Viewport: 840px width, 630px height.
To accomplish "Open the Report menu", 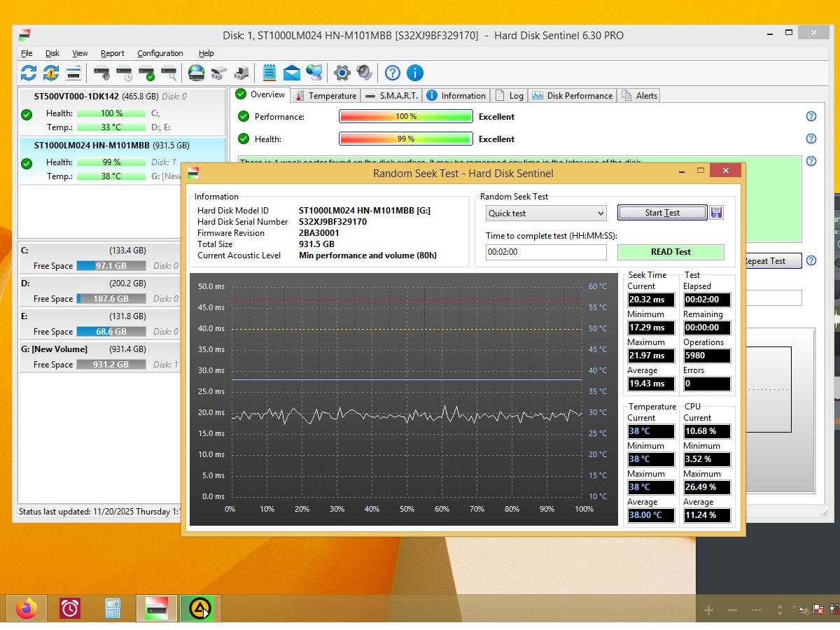I will tap(112, 53).
